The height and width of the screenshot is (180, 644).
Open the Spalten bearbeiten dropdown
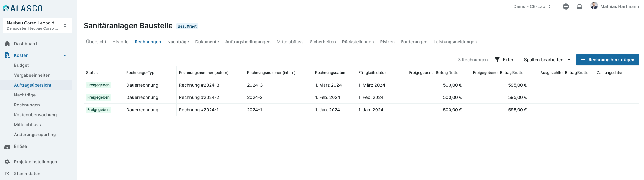(547, 60)
